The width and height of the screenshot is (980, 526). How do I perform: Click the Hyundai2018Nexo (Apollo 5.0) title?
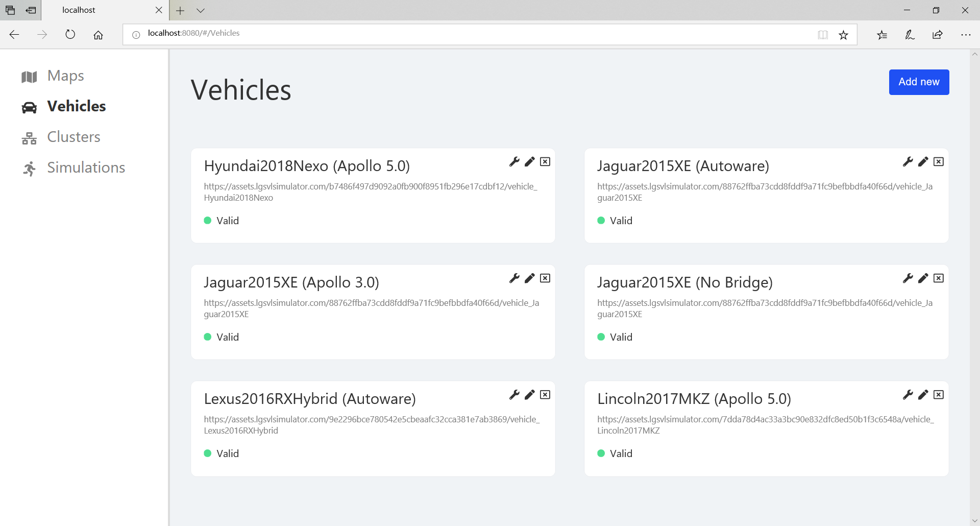(307, 166)
